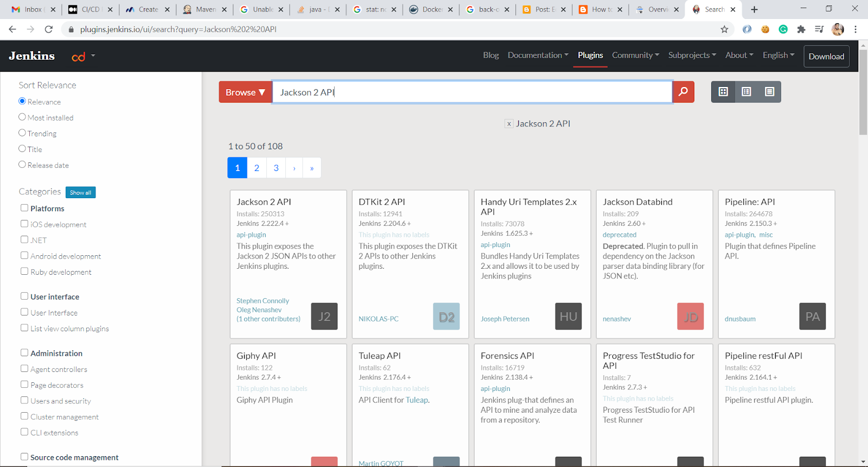Check the Platforms category

pos(24,207)
